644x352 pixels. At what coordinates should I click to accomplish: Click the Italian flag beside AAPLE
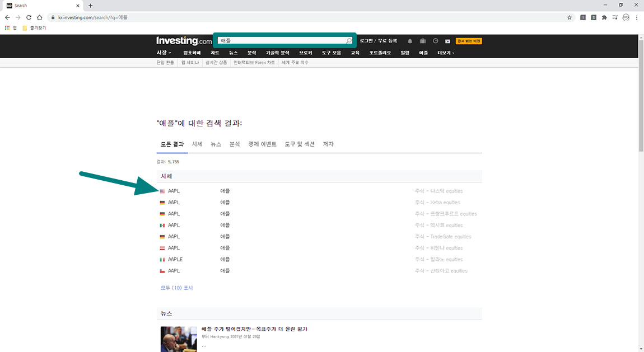click(162, 260)
